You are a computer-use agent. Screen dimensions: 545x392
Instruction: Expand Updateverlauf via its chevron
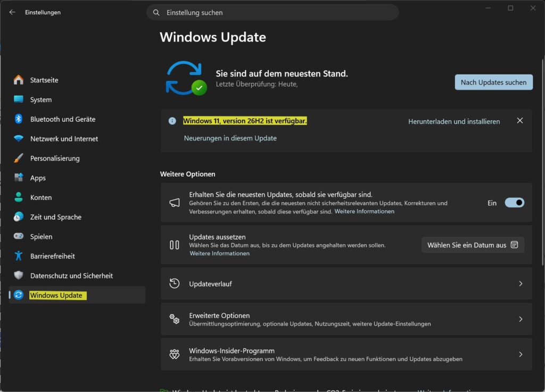pyautogui.click(x=521, y=283)
